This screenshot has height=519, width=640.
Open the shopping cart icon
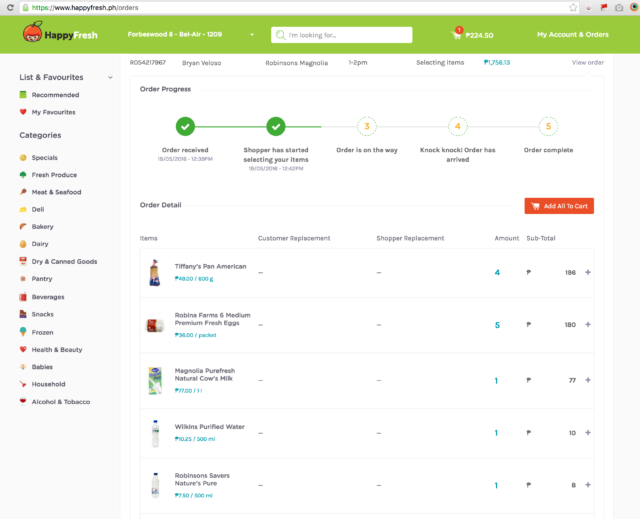pos(457,34)
